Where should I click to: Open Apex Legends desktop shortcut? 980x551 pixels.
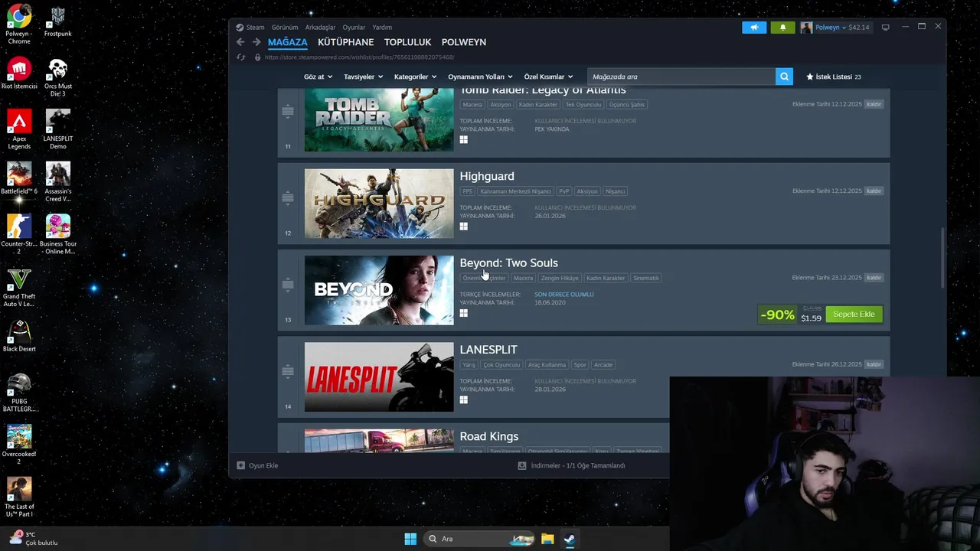tap(19, 129)
